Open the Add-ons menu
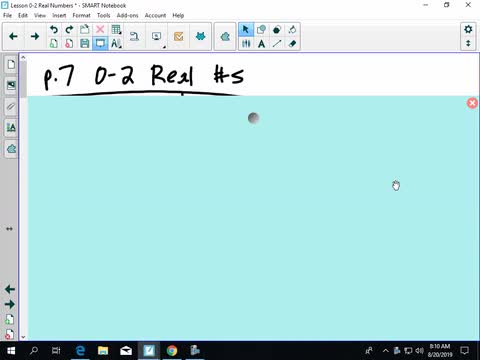Viewport: 480px width, 360px height. point(127,15)
